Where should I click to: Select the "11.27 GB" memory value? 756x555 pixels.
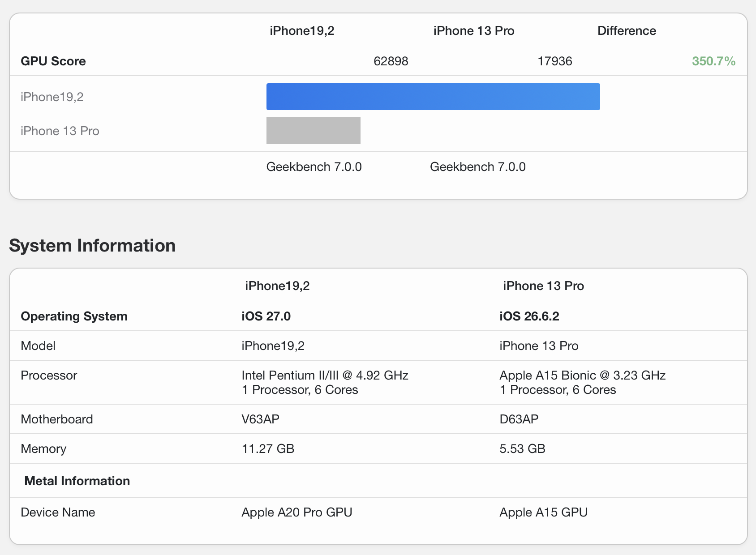[x=268, y=448]
